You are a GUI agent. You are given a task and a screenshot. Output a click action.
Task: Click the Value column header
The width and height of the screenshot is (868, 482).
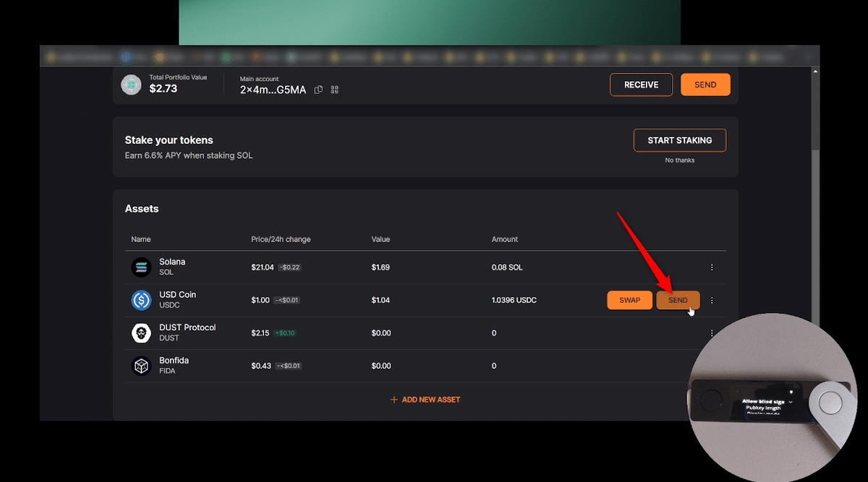click(x=380, y=239)
